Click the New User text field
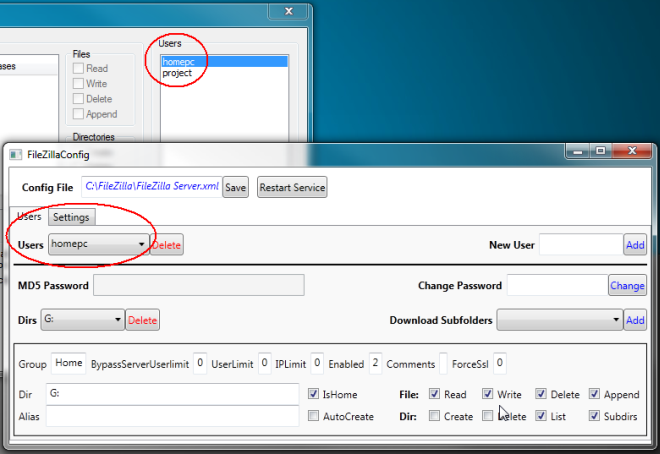Screen dimensions: 660x454 [581, 244]
